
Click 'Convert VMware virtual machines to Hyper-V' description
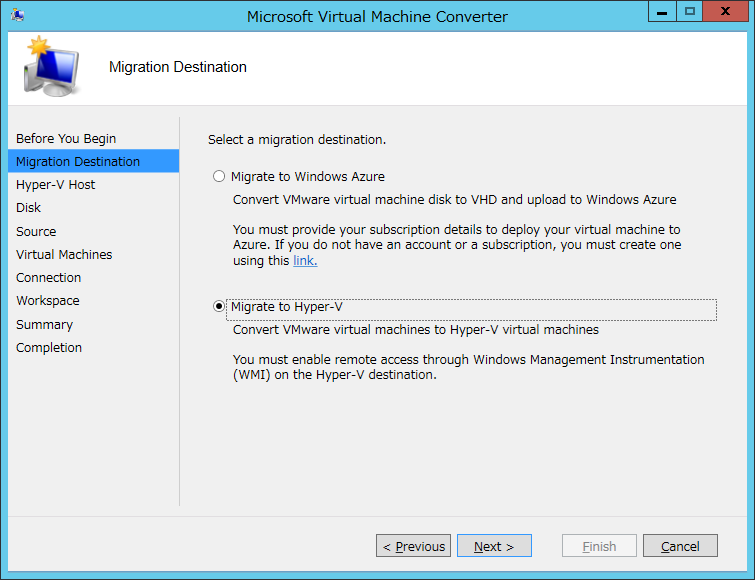click(416, 330)
